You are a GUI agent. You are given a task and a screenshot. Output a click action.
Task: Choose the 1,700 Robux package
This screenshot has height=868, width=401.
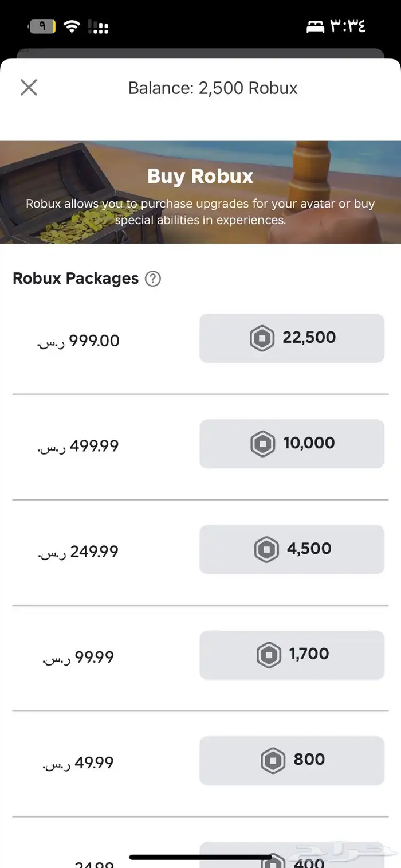[x=292, y=655]
